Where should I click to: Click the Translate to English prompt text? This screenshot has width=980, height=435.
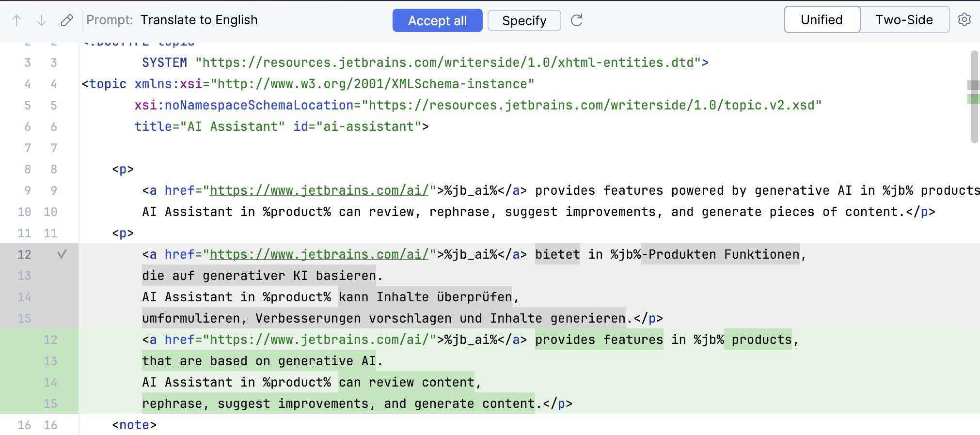tap(199, 20)
